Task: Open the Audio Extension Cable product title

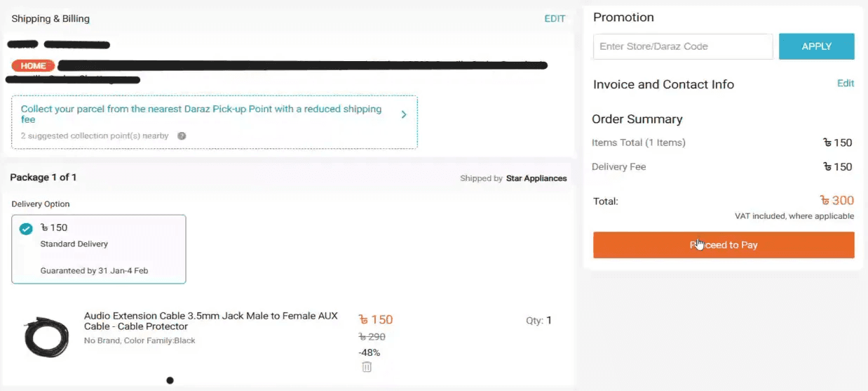Action: pyautogui.click(x=211, y=322)
